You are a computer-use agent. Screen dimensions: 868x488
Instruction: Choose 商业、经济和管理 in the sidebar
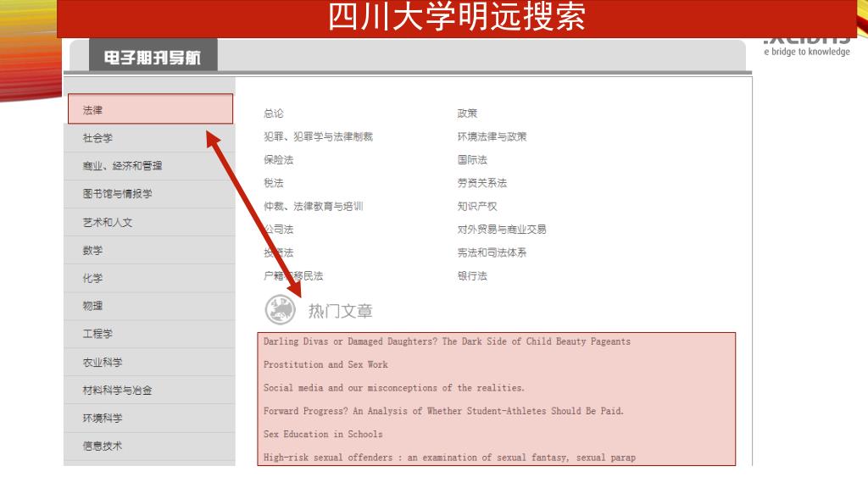click(149, 166)
